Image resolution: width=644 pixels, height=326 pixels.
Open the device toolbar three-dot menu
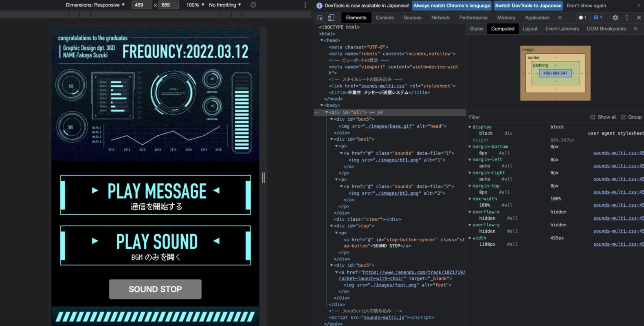point(305,5)
